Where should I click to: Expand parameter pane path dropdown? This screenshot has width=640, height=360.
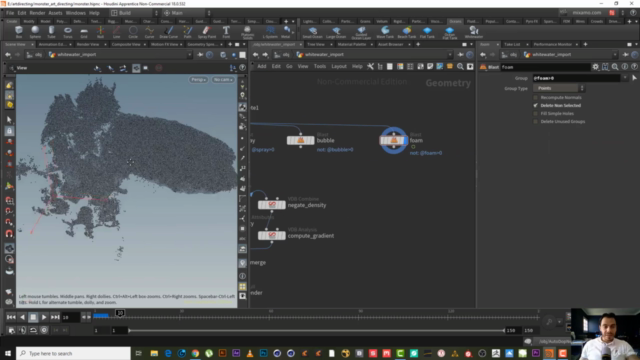pos(615,55)
